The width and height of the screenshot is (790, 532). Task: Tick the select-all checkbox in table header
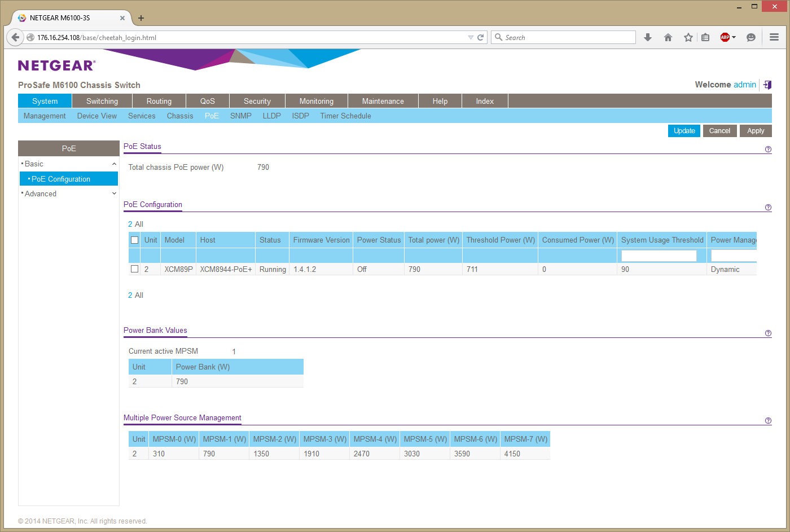pos(134,240)
